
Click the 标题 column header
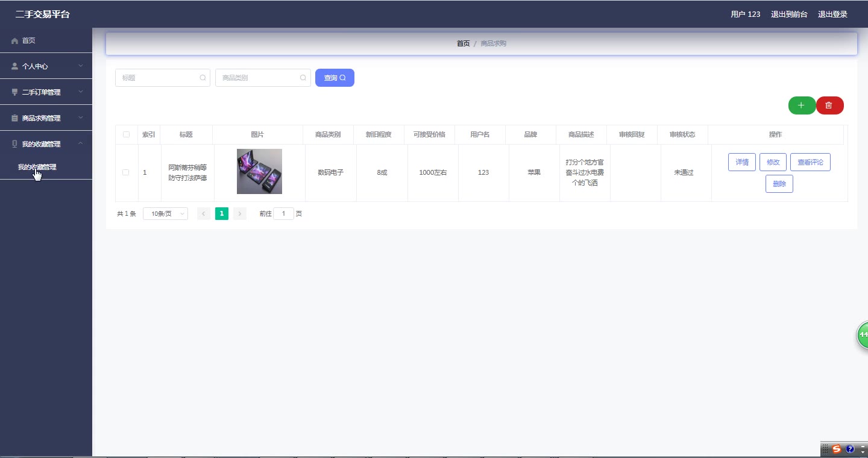186,134
